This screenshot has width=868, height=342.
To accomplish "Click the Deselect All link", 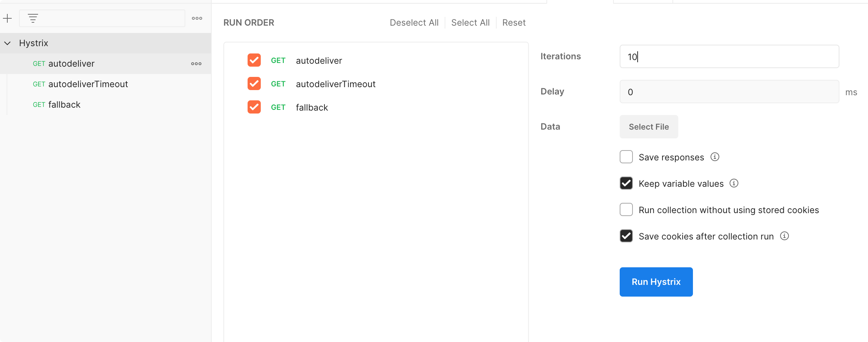I will click(x=414, y=23).
